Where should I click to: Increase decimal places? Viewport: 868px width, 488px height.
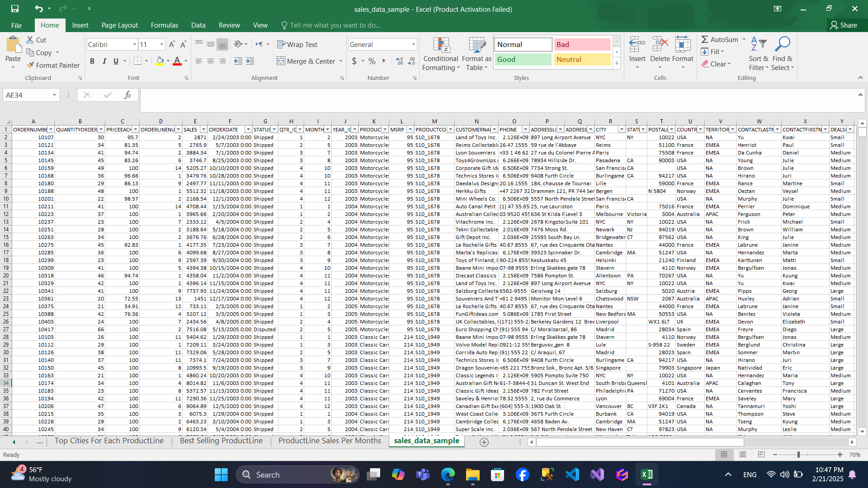coord(400,61)
